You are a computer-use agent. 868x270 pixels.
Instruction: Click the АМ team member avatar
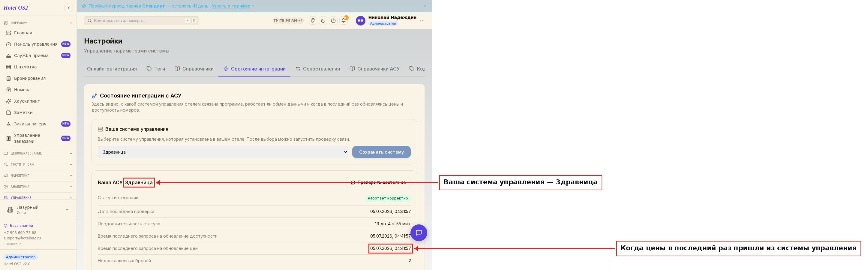coord(294,21)
